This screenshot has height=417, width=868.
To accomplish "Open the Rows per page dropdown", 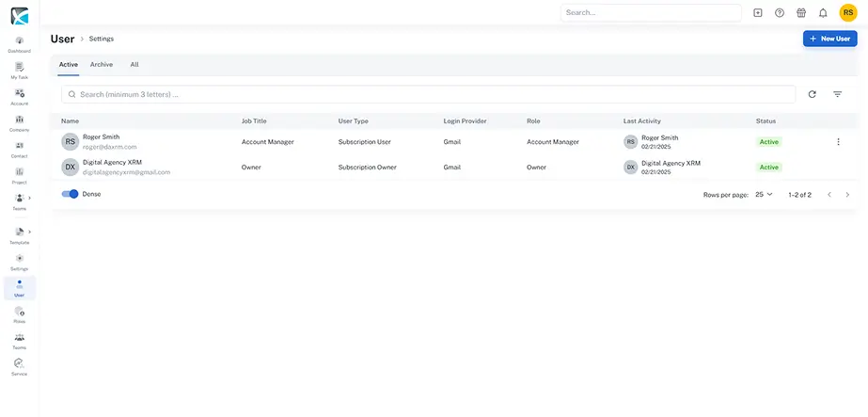I will click(764, 195).
